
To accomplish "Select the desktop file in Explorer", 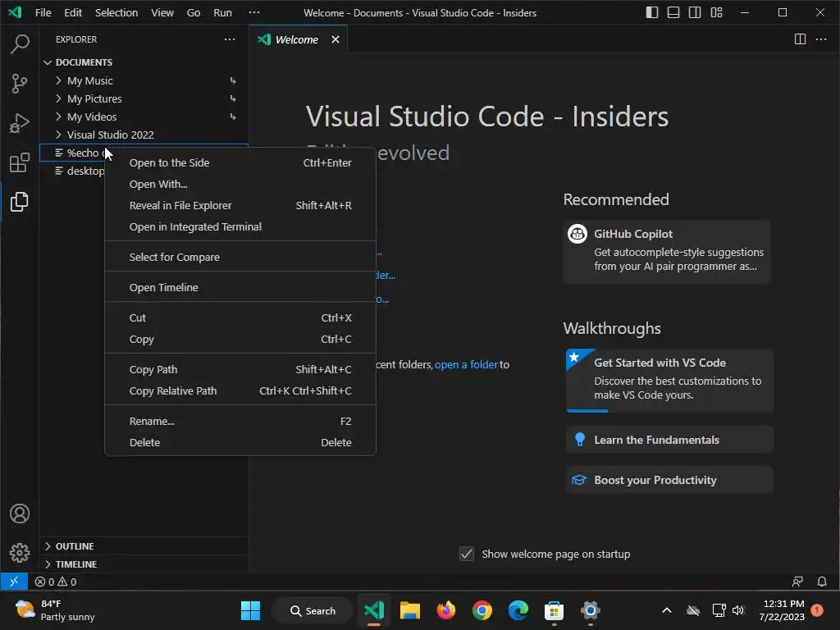I will 72,171.
